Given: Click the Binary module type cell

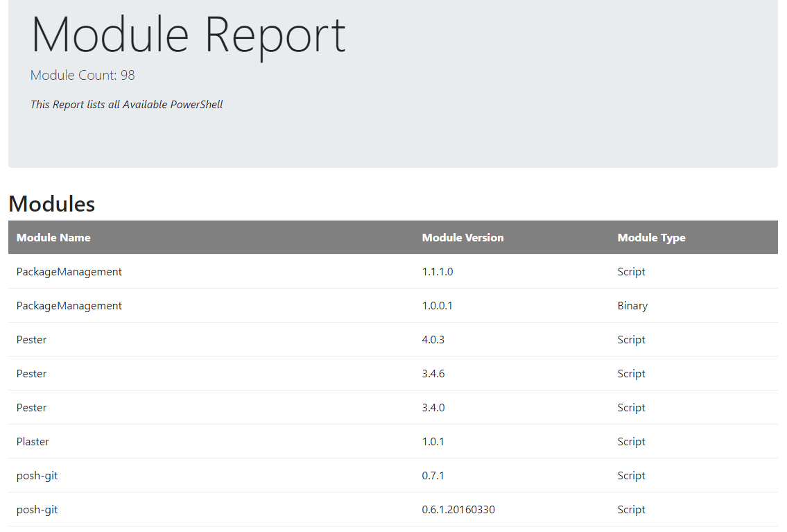Looking at the screenshot, I should [x=632, y=306].
